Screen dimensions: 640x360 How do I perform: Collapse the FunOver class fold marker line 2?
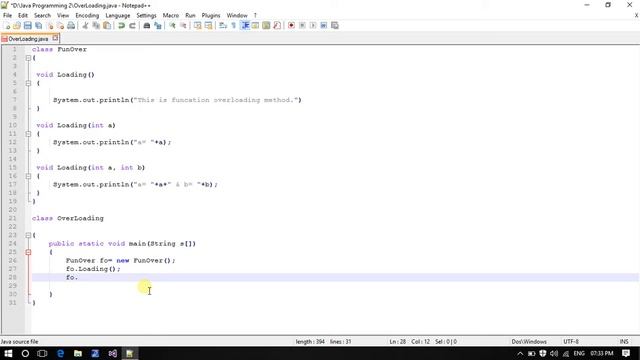(x=28, y=58)
